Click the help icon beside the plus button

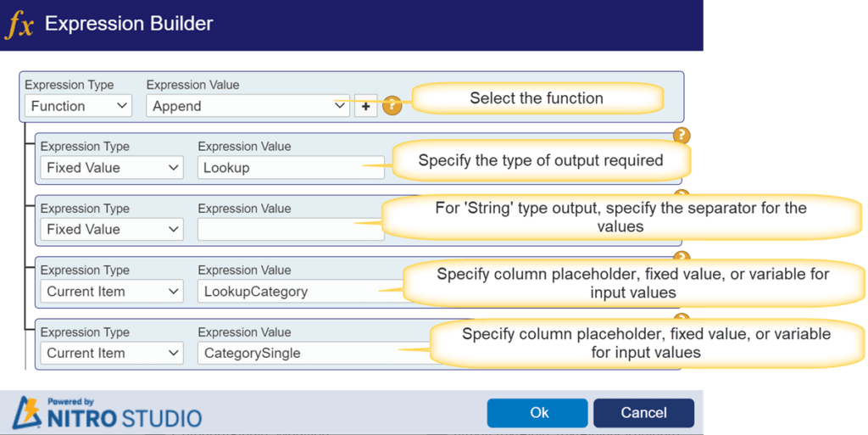pyautogui.click(x=392, y=105)
